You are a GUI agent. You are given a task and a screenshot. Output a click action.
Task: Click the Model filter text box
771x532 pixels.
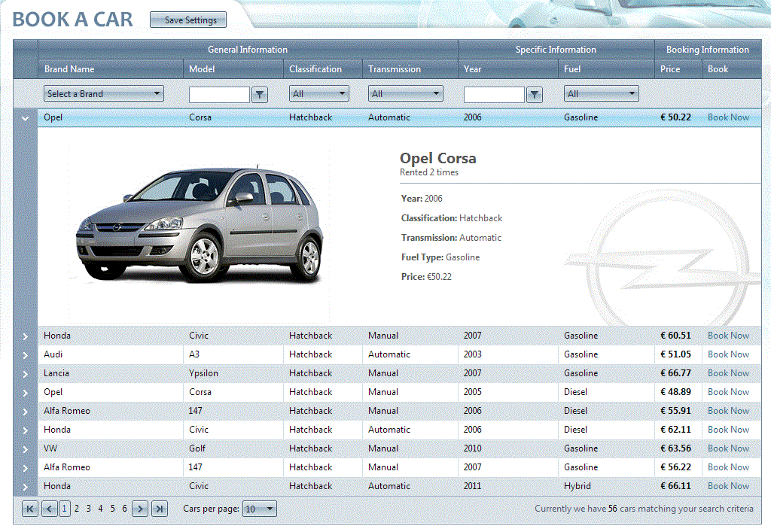coord(219,94)
